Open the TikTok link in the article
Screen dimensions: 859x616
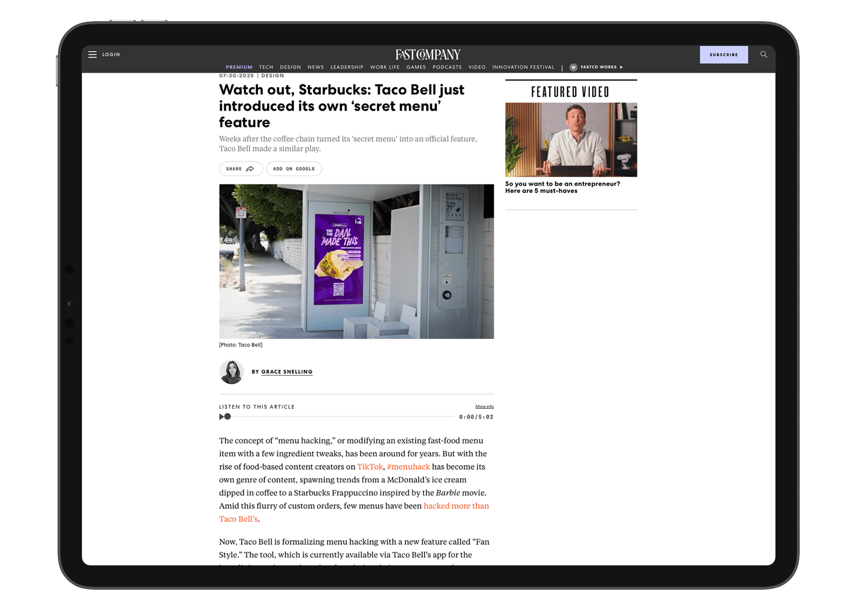tap(370, 467)
